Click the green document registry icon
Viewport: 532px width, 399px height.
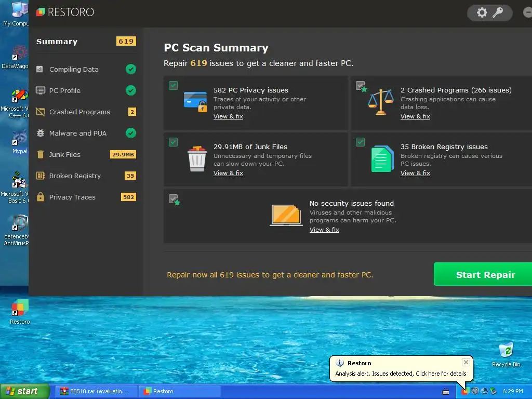(382, 159)
